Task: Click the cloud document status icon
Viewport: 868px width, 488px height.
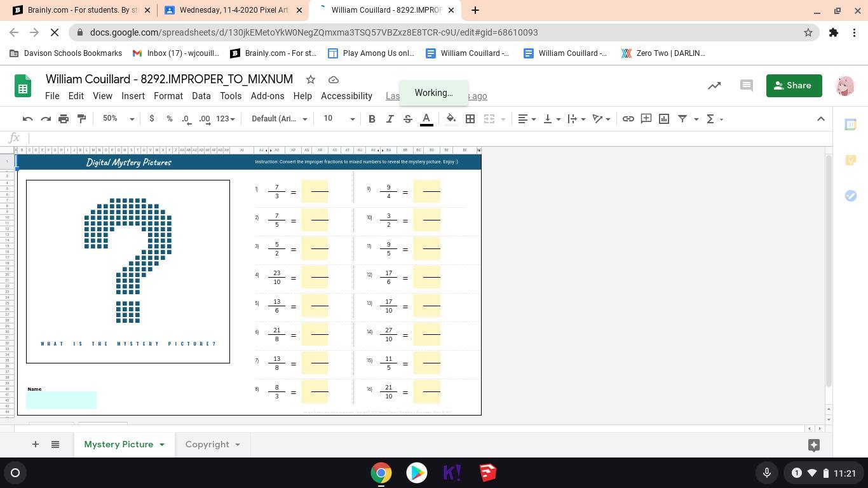Action: 333,79
